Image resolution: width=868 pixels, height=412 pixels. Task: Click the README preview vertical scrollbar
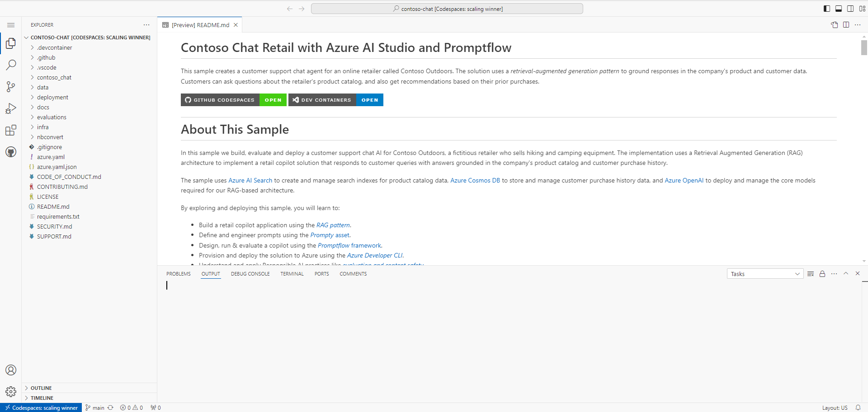coord(864,47)
